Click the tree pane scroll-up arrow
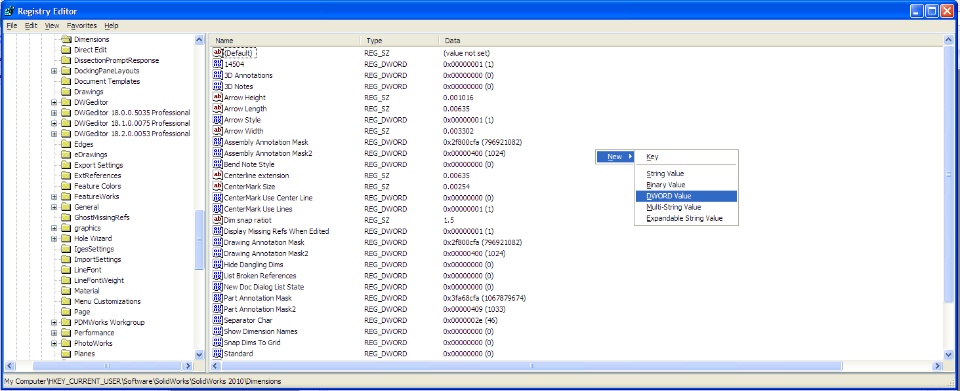The height and width of the screenshot is (391, 960). coord(199,40)
